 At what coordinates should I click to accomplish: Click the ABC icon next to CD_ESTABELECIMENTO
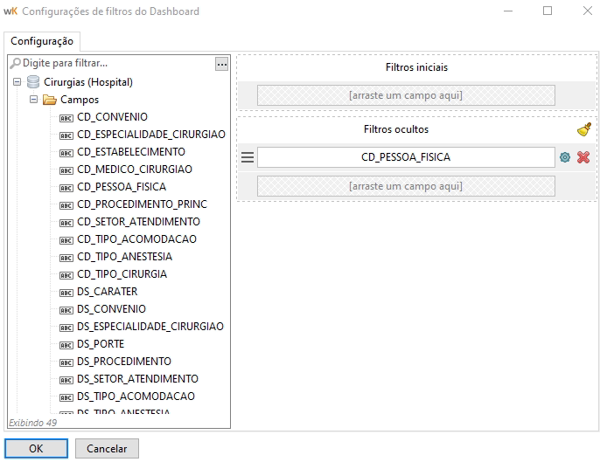tap(66, 153)
